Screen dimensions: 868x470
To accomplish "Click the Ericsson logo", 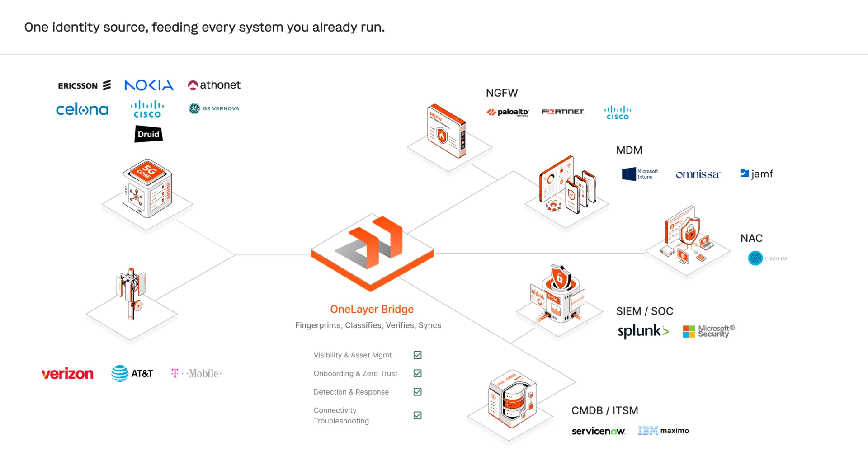I will tap(84, 85).
